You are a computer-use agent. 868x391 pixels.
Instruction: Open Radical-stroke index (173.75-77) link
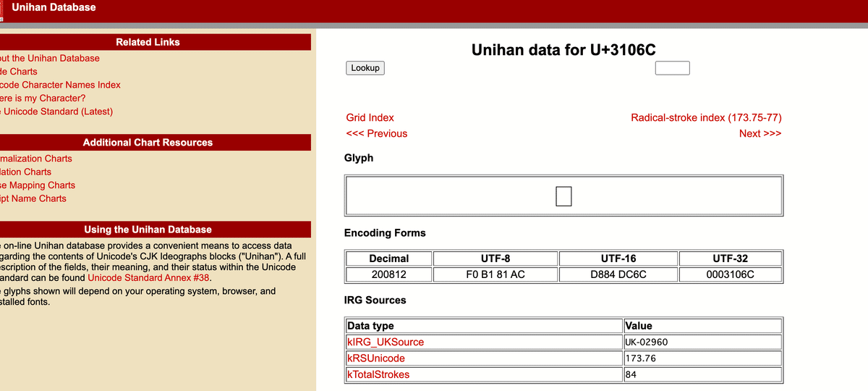pos(706,117)
